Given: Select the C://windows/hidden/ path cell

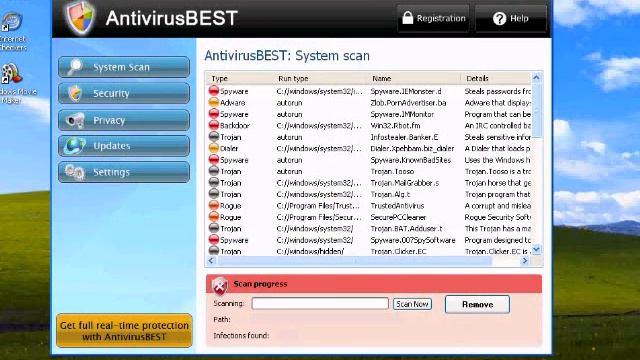Looking at the screenshot, I should pos(310,251).
